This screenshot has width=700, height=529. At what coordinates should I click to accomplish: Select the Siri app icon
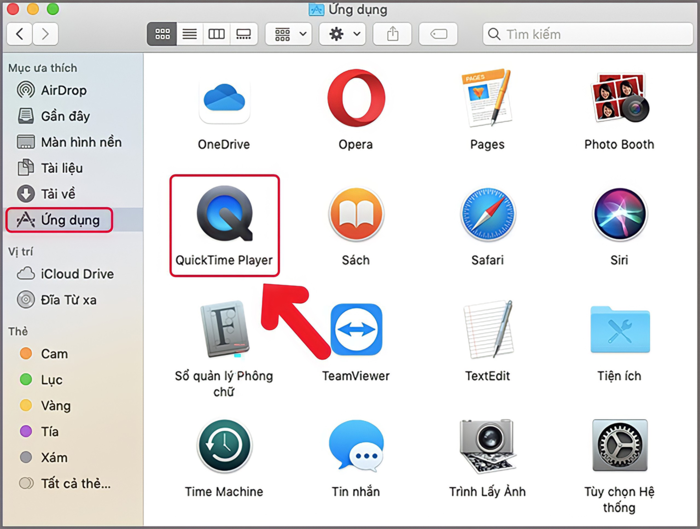coord(619,214)
